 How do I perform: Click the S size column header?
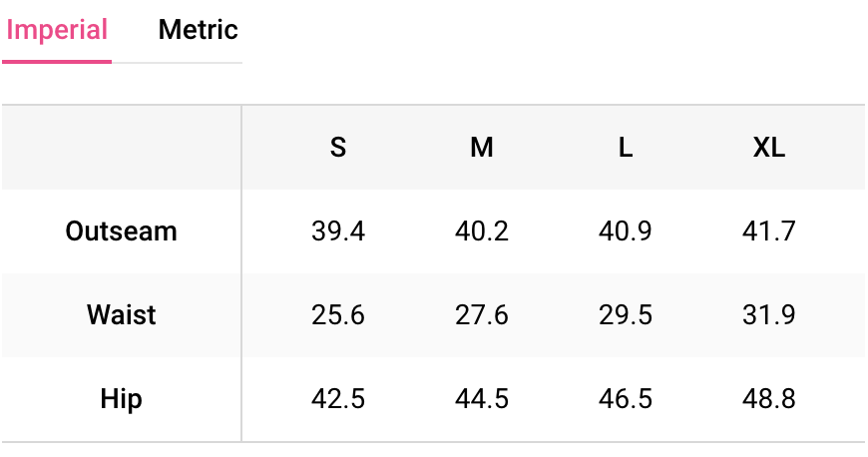tap(338, 148)
